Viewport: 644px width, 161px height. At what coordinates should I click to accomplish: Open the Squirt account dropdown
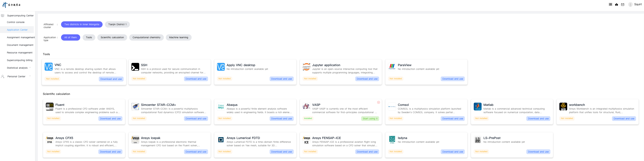638,5
